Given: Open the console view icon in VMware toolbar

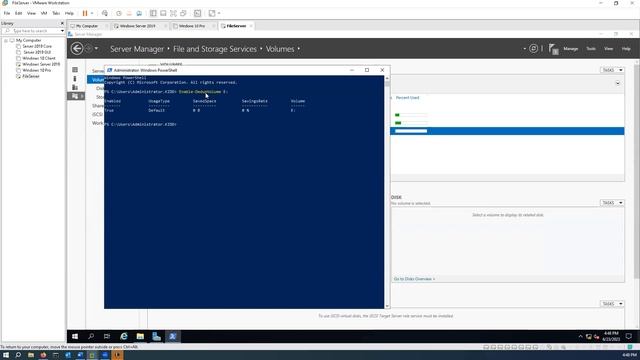Looking at the screenshot, I should (198, 13).
